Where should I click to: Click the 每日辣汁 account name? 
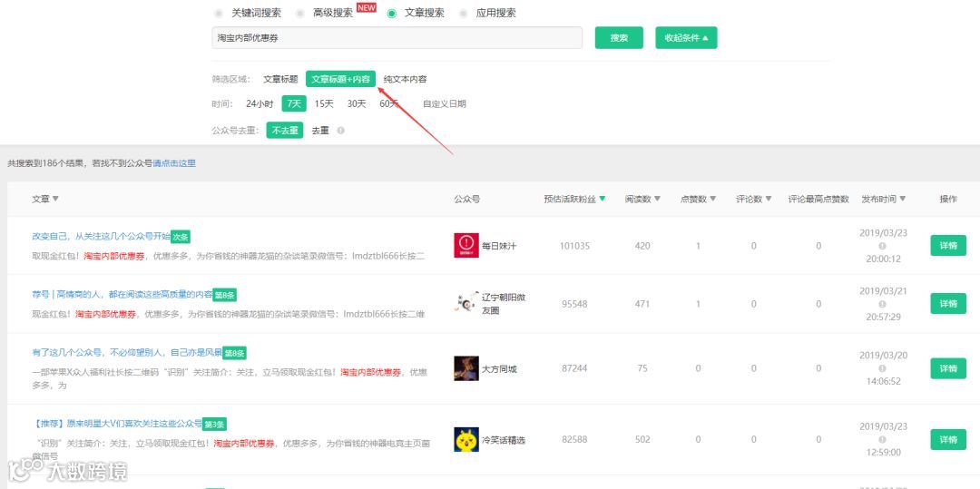(x=499, y=246)
